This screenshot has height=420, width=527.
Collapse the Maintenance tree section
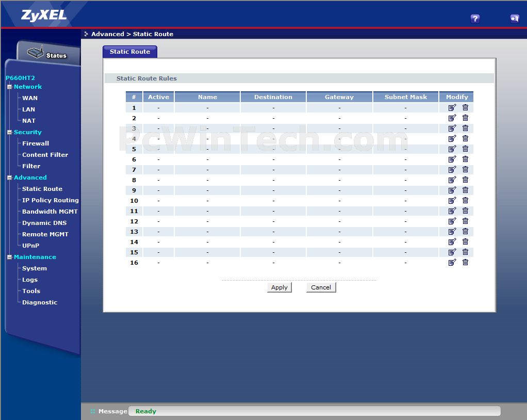point(9,257)
